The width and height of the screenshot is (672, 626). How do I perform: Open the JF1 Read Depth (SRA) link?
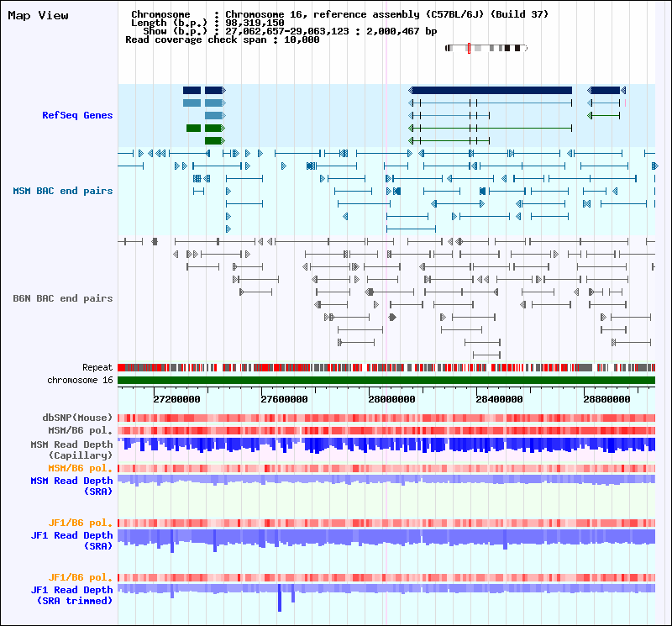[71, 540]
